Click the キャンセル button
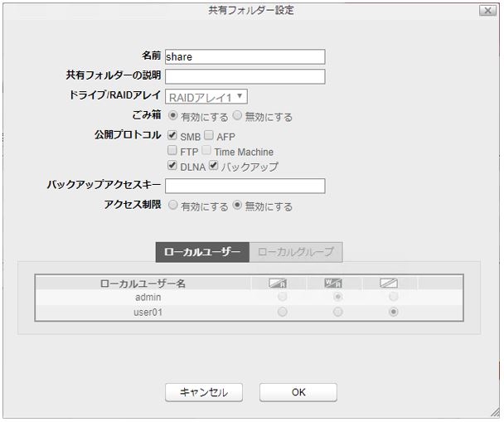The width and height of the screenshot is (504, 422). tap(204, 392)
